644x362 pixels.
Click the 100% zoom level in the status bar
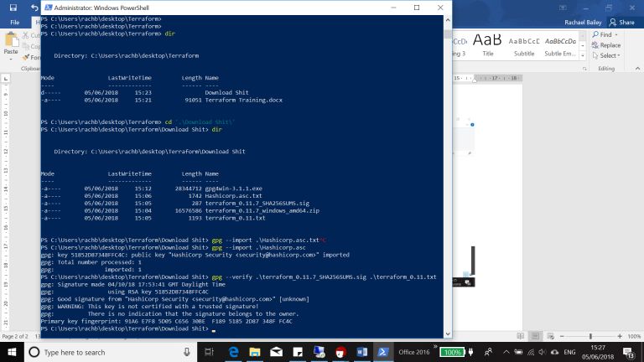click(x=634, y=336)
